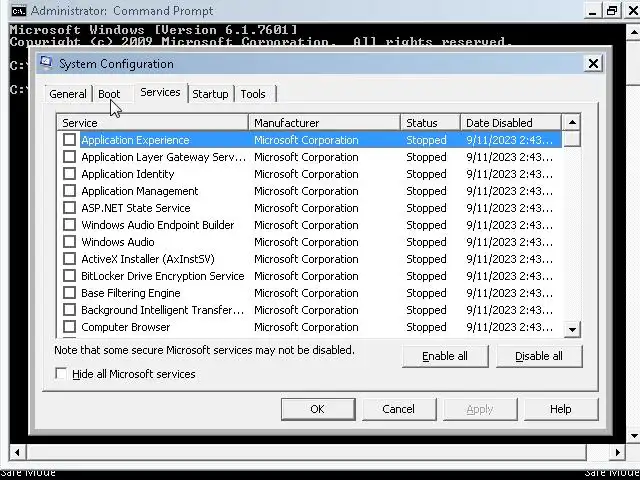Sort by the Date Disabled column header

pos(511,123)
